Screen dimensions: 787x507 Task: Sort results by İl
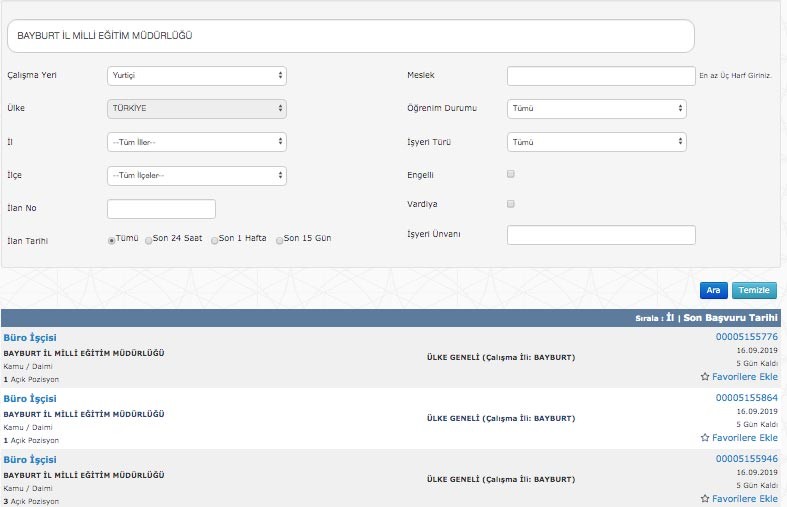point(670,318)
